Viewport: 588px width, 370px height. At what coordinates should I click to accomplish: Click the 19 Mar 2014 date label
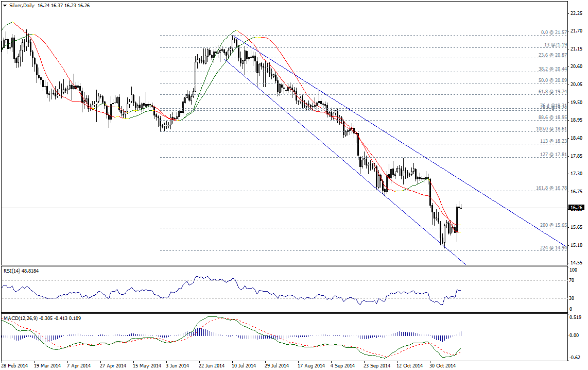pos(47,365)
